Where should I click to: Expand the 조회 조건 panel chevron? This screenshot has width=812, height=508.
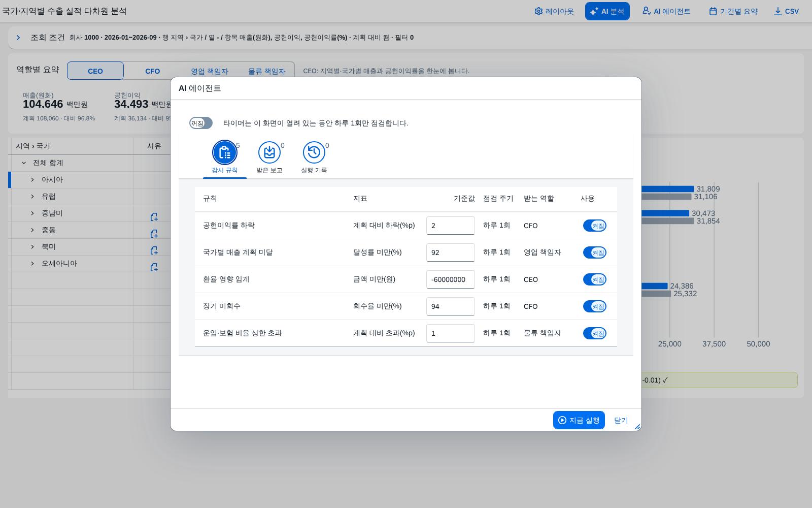[x=18, y=38]
